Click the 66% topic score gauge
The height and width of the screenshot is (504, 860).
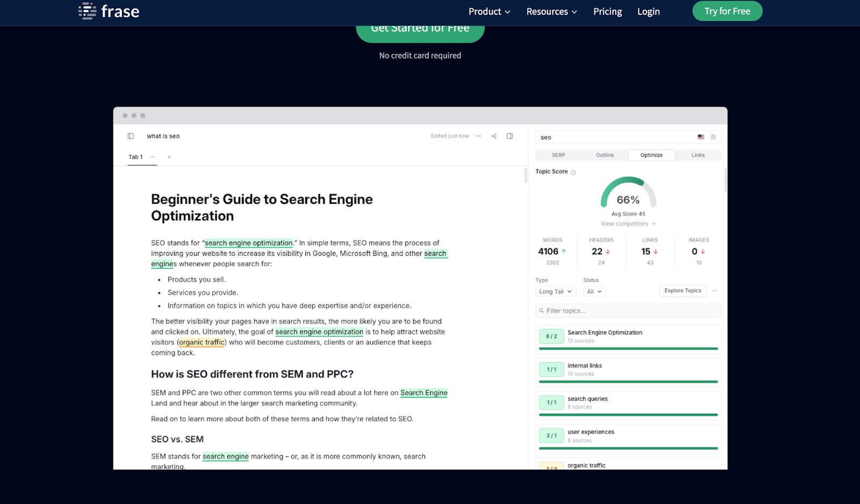[x=628, y=193]
